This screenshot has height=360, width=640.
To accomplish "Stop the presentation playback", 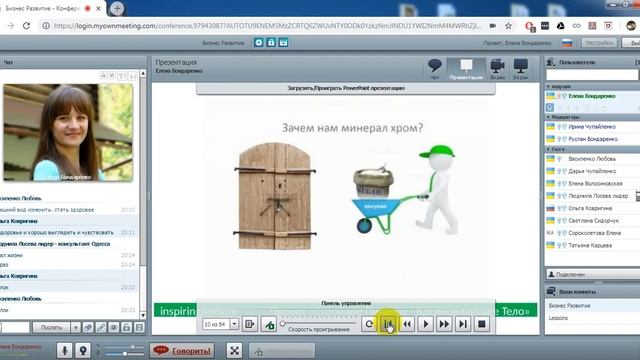I will [x=482, y=324].
